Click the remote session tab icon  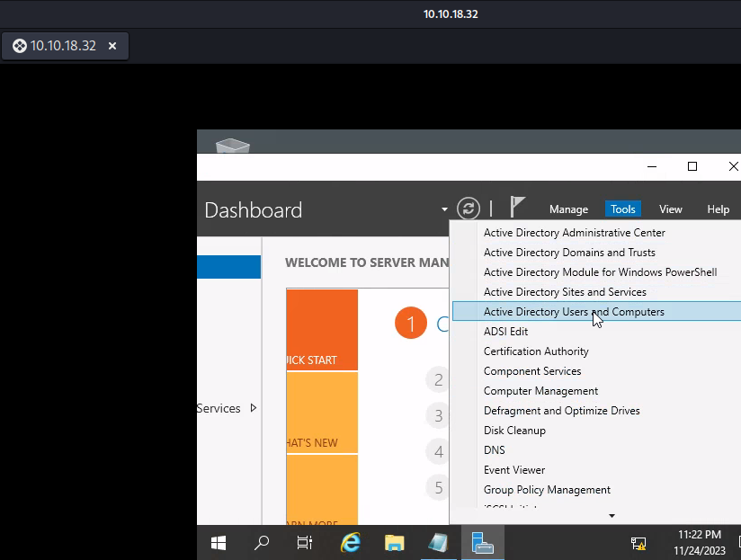(20, 46)
